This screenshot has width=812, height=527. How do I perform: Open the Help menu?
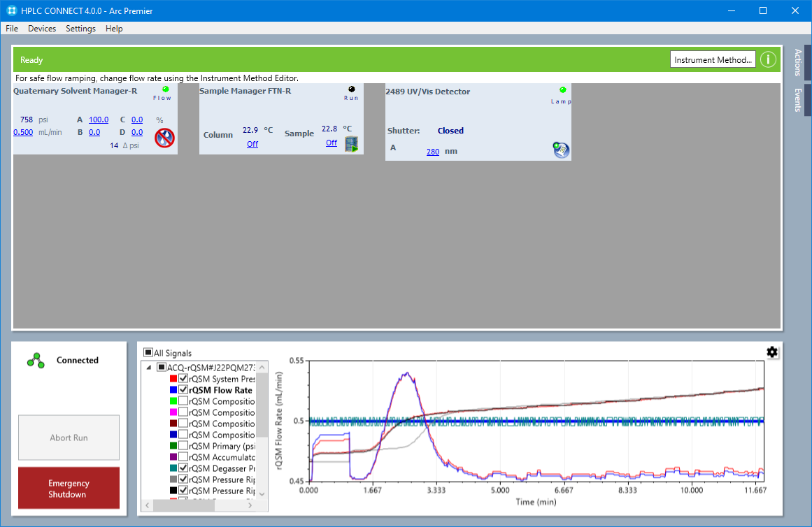pos(114,29)
